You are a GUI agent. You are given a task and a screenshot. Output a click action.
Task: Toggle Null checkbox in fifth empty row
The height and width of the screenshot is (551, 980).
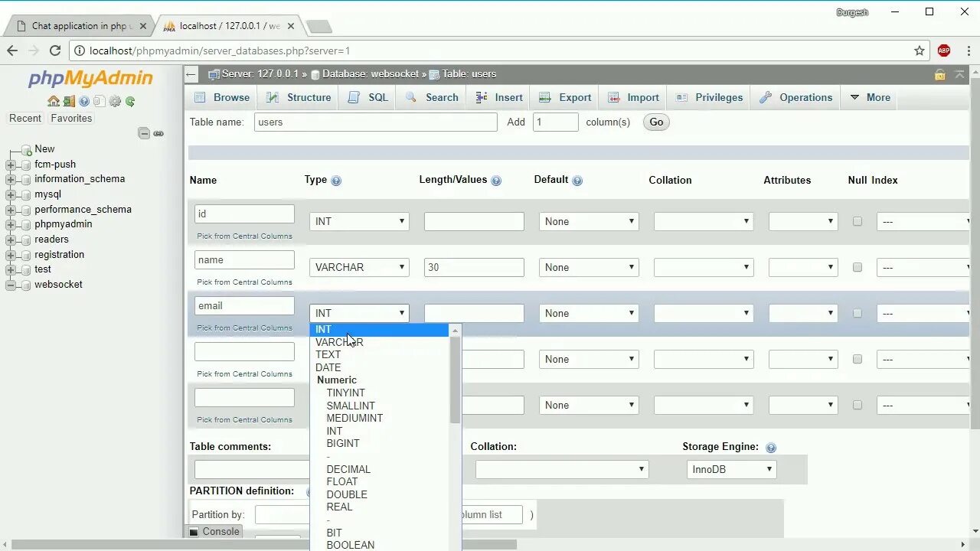coord(857,405)
